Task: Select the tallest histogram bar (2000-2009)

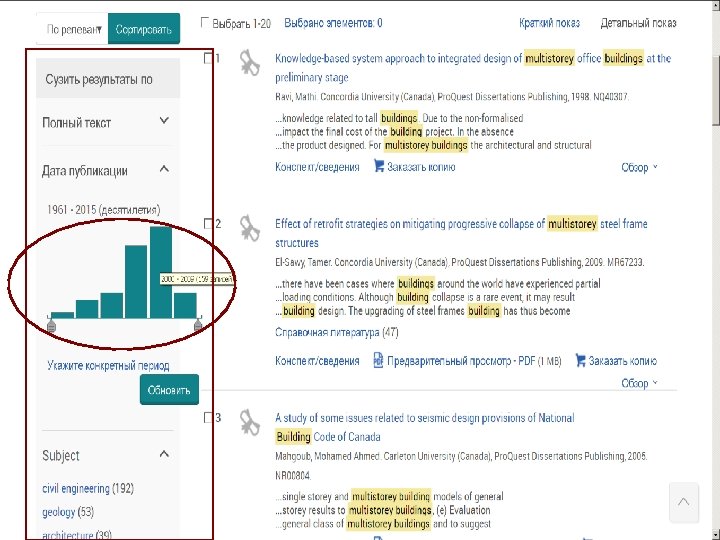Action: click(x=161, y=272)
